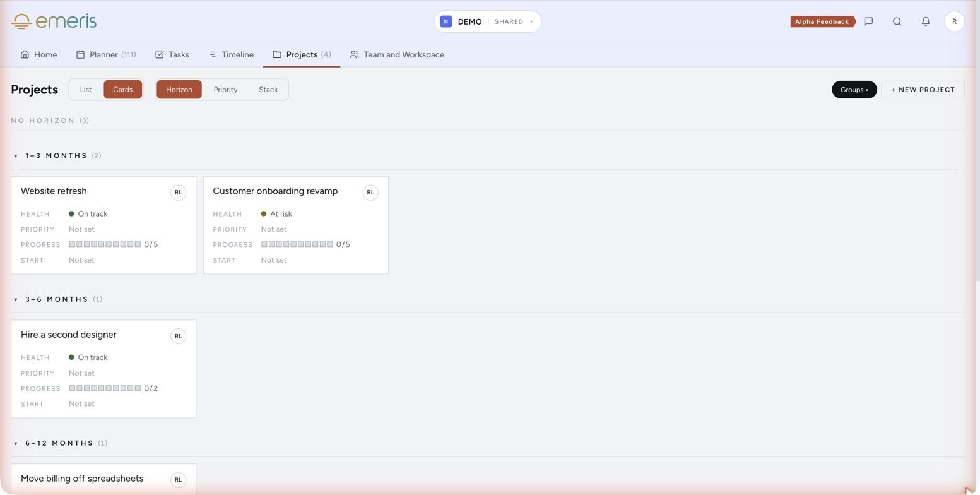Viewport: 980px width, 495px height.
Task: Click Customer onboarding revamp progress bar
Action: (x=297, y=244)
